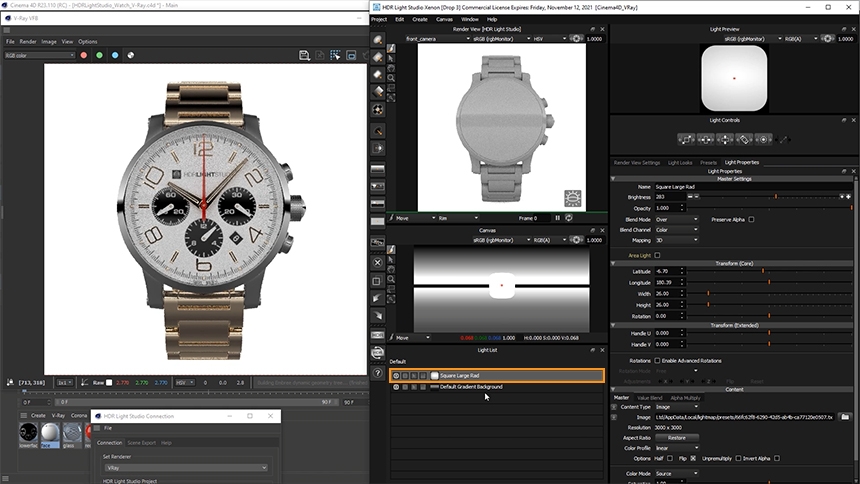Open the Content Type Image dropdown
This screenshot has height=484, width=860.
(x=676, y=407)
